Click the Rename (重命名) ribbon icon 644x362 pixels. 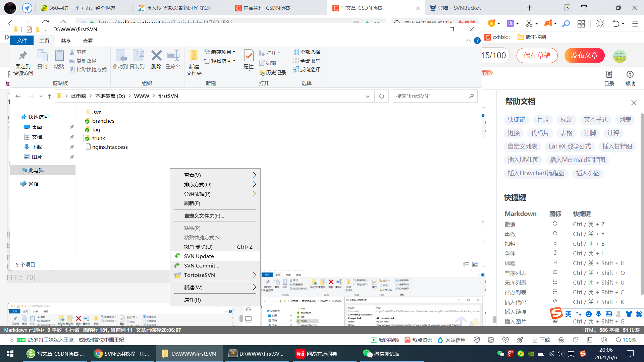click(x=173, y=56)
